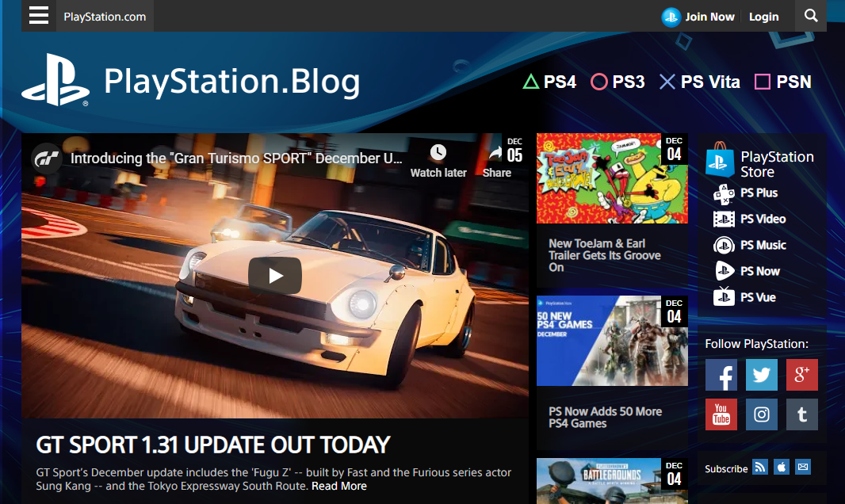
Task: Open PlayStation Store shopping bag icon
Action: (x=720, y=159)
